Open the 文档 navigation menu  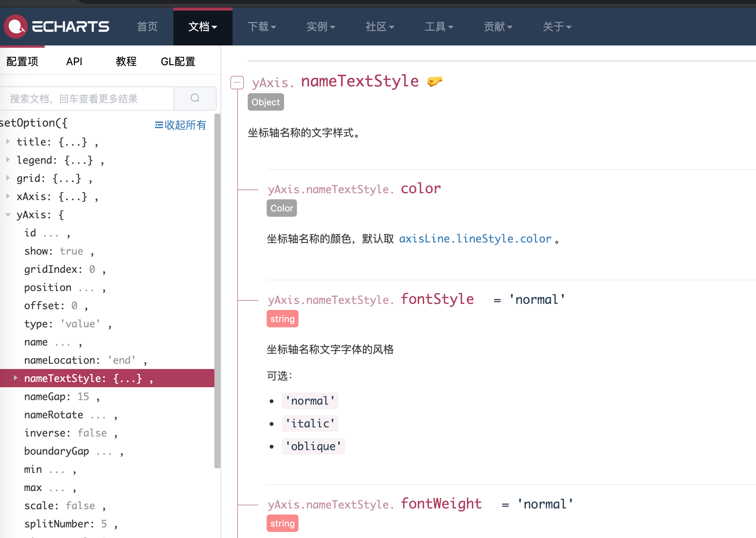(203, 27)
